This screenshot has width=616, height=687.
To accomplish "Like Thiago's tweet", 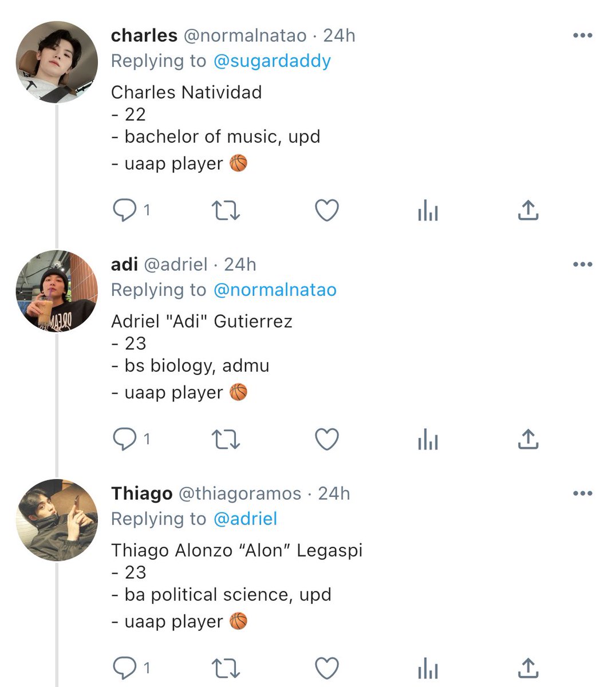I will (x=327, y=668).
